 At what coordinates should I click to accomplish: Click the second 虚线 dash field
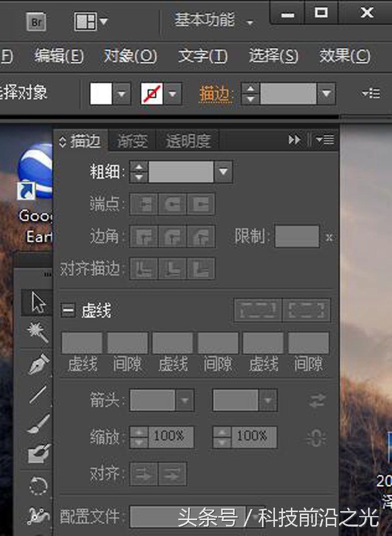click(x=172, y=343)
